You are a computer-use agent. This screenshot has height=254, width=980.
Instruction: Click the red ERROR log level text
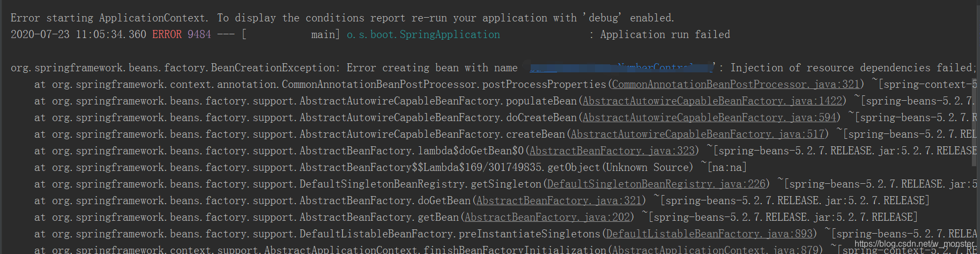tap(167, 34)
